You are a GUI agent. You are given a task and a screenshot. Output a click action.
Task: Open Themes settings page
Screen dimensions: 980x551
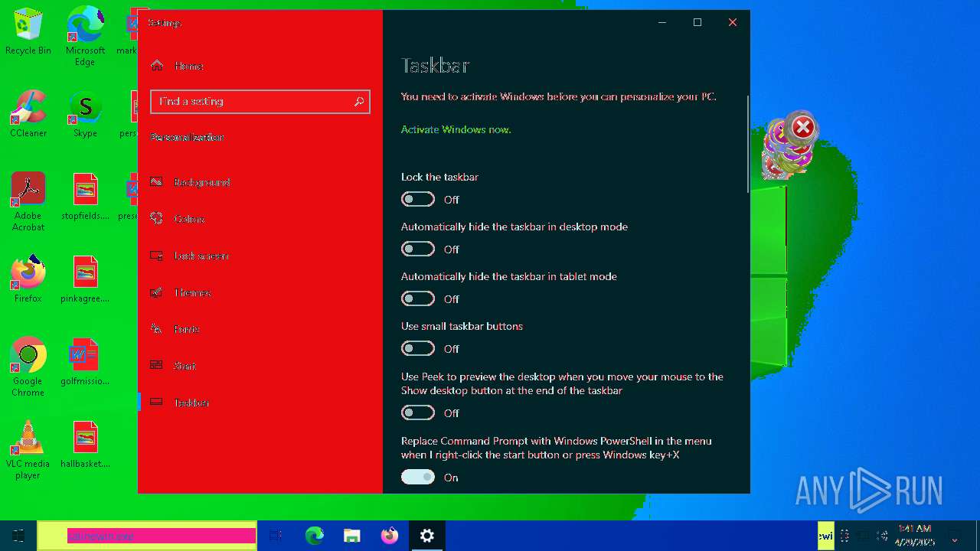tap(260, 292)
